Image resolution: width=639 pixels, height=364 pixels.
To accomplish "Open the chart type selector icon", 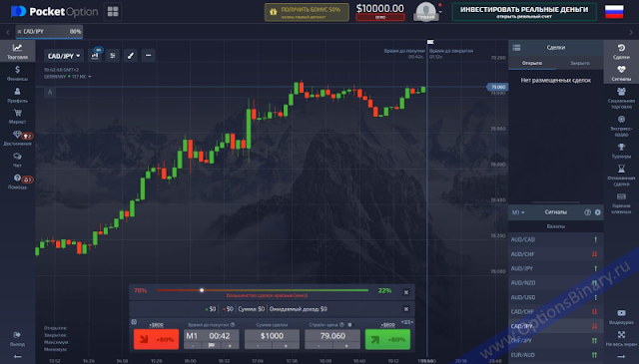I will 95,56.
